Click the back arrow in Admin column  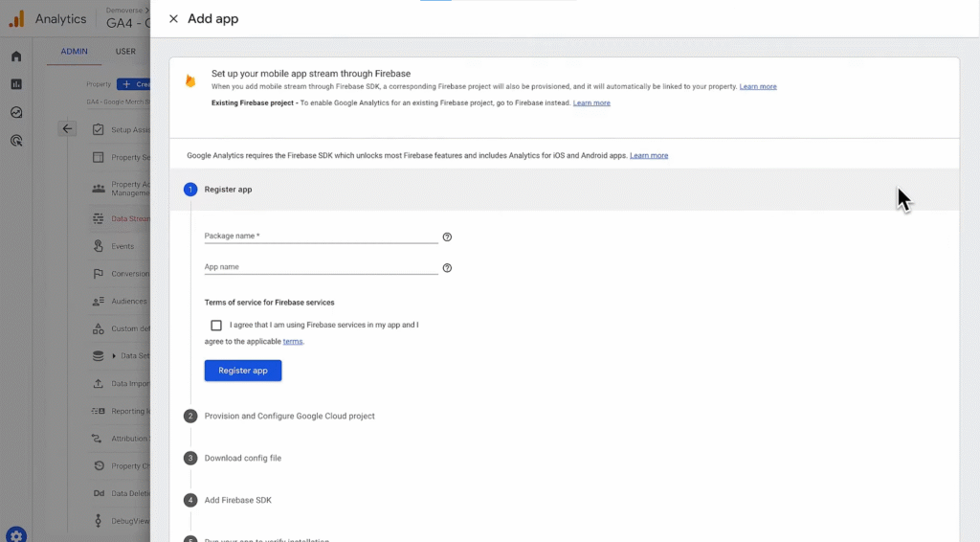(67, 128)
